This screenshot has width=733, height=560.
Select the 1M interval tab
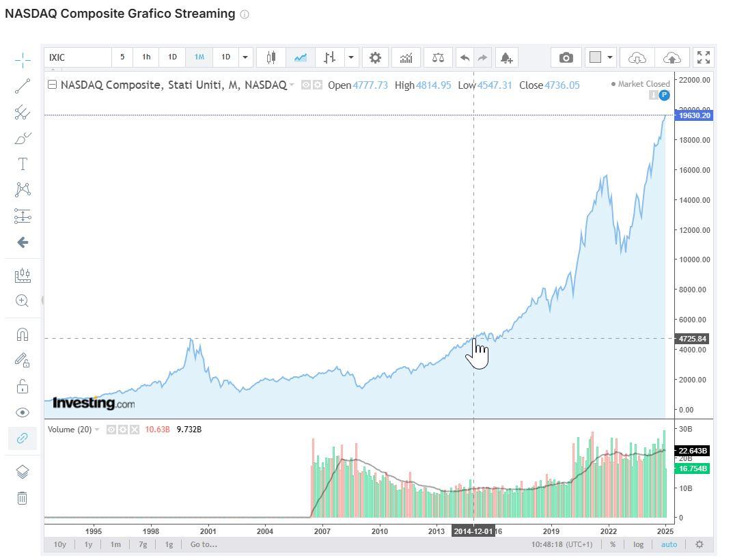click(199, 57)
